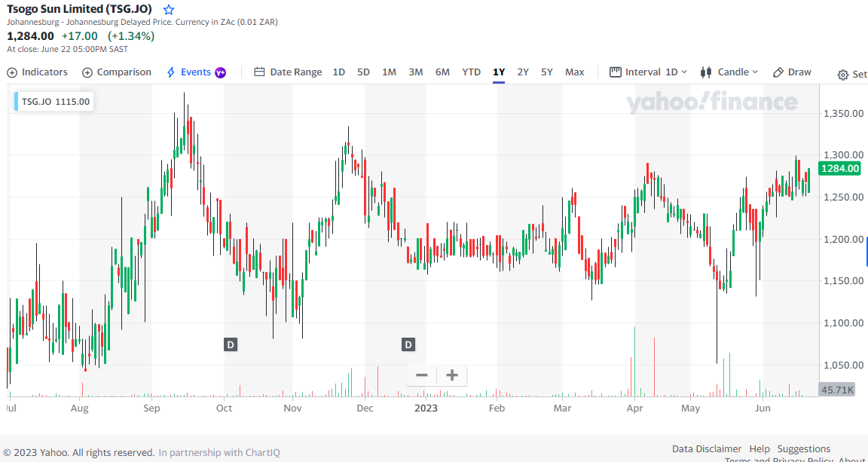Click the 1,350.00 y-axis label

844,113
